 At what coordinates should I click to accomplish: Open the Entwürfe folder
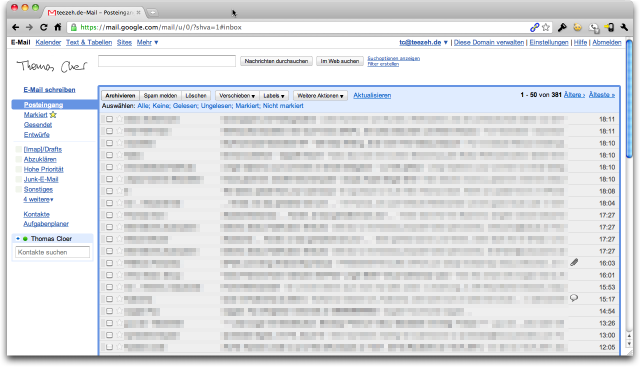[36, 134]
